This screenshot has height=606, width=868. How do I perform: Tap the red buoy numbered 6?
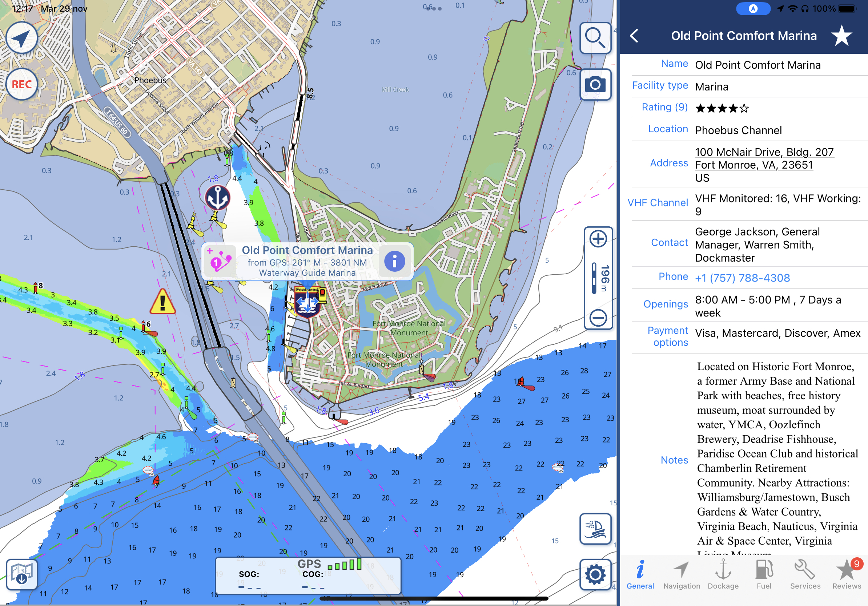pos(143,326)
